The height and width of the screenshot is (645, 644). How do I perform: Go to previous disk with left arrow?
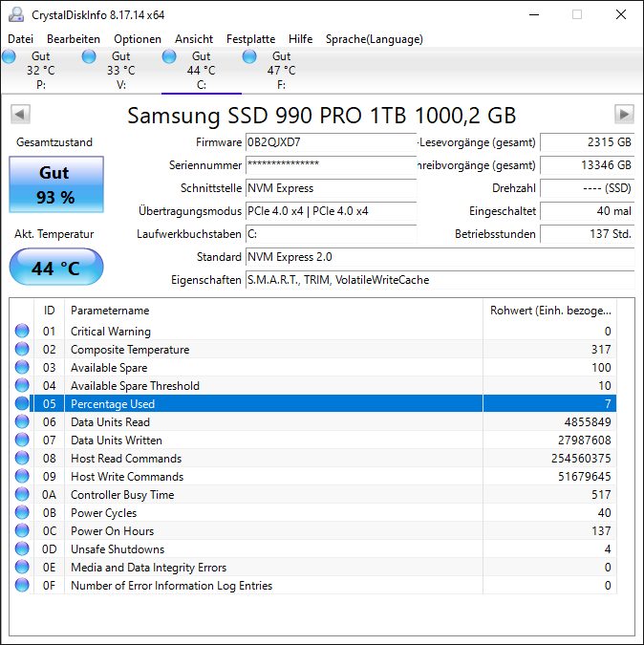coord(21,114)
